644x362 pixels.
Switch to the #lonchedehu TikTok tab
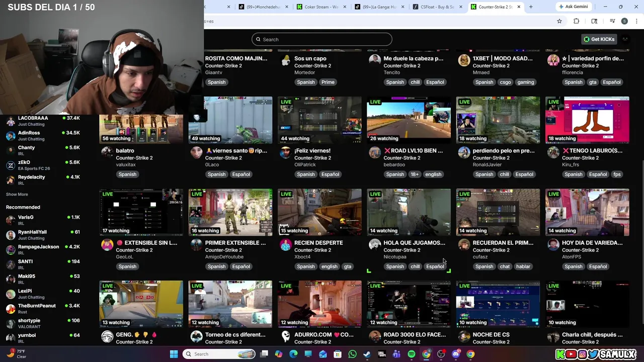point(263,7)
